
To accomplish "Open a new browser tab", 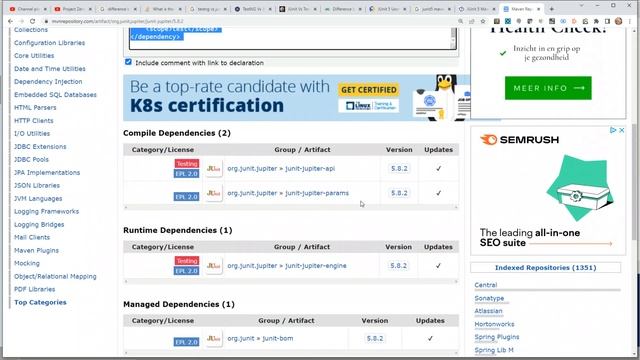I will tap(551, 9).
